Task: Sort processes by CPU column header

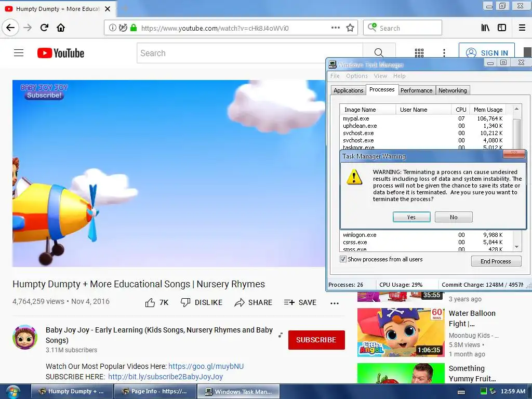Action: point(460,110)
